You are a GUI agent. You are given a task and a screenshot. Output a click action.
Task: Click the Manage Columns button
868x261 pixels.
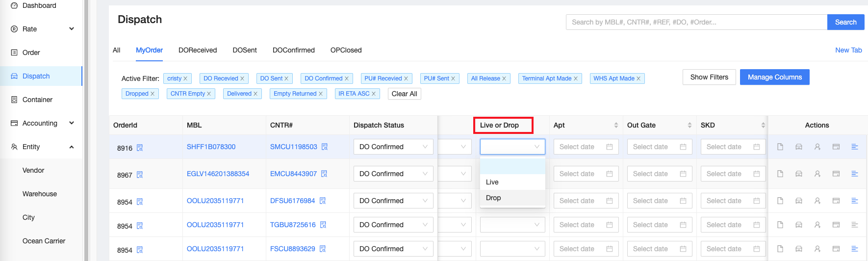click(x=774, y=77)
